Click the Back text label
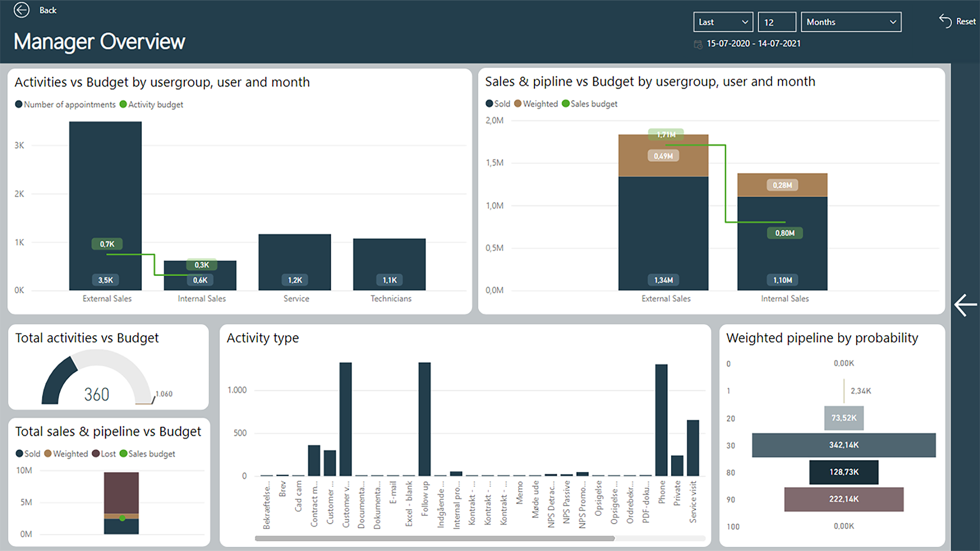This screenshot has height=551, width=980. coord(48,10)
